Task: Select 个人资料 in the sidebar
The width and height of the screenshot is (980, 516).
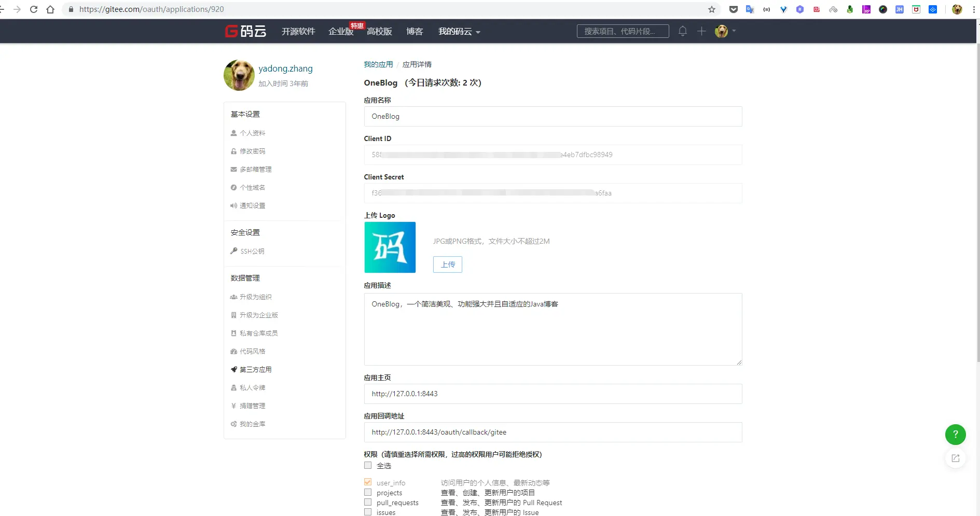Action: pos(252,133)
